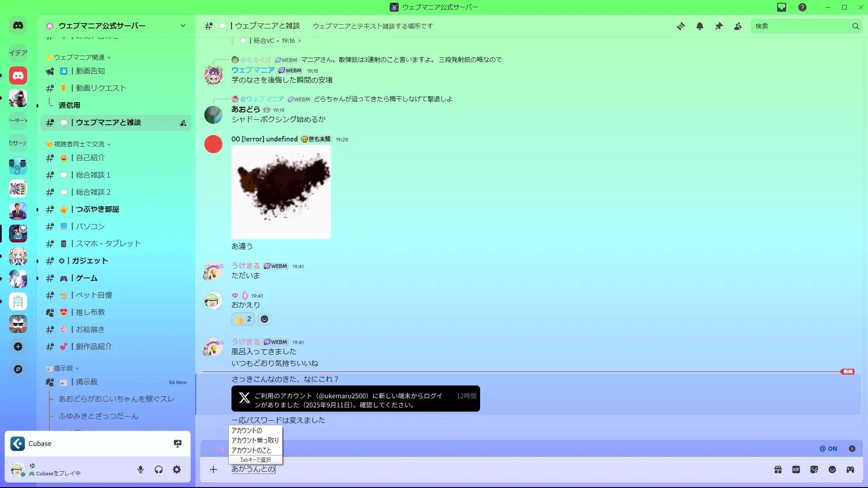
Task: Open the sticker picker icon
Action: point(814,469)
